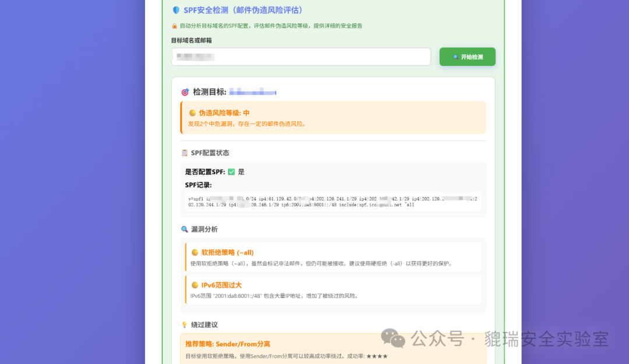629x364 pixels.
Task: Click the chat bubble icon in the watermark
Action: [393, 338]
